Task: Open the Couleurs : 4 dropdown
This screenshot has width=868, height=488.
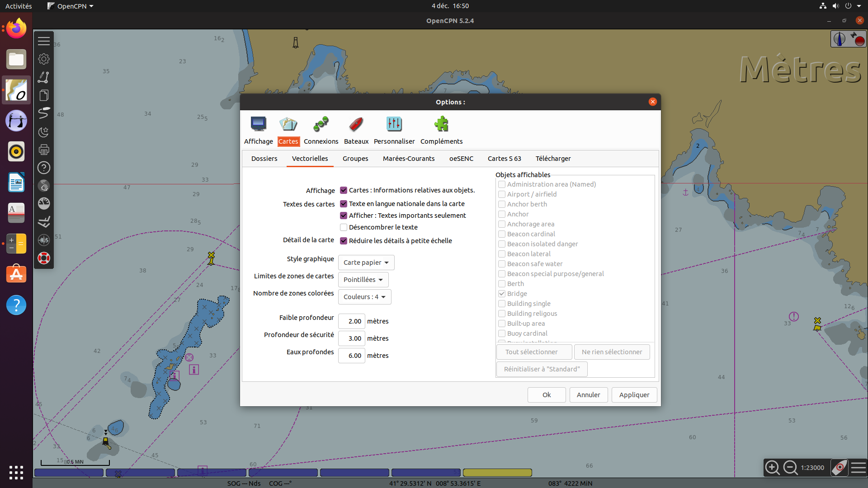Action: [364, 297]
